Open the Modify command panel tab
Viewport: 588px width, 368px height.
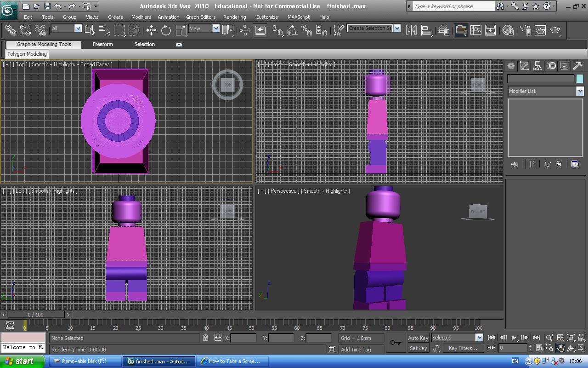524,66
